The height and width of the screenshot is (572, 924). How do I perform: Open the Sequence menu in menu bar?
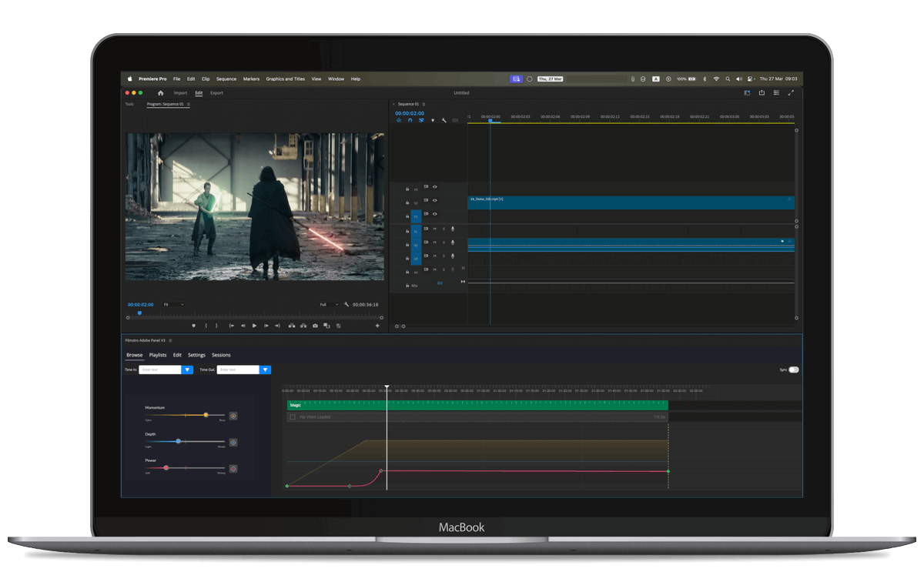(x=226, y=79)
